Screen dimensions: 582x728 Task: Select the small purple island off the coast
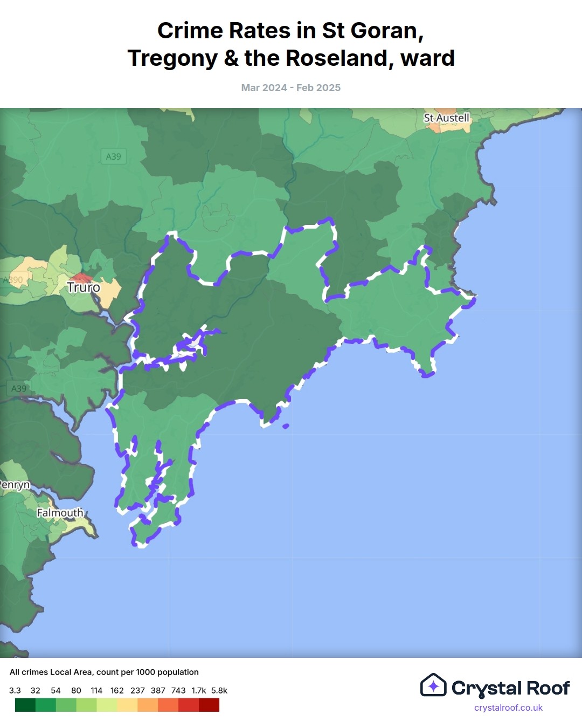pos(286,426)
